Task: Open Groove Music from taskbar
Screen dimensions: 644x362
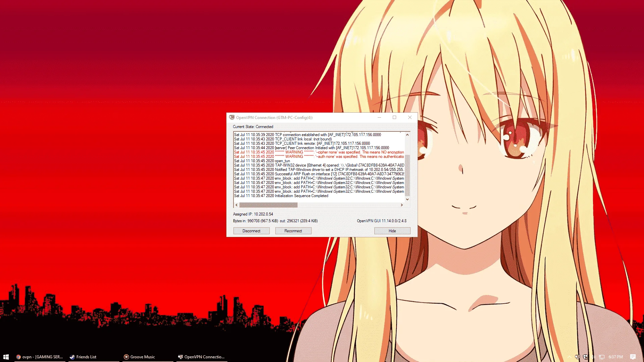Action: tap(147, 357)
